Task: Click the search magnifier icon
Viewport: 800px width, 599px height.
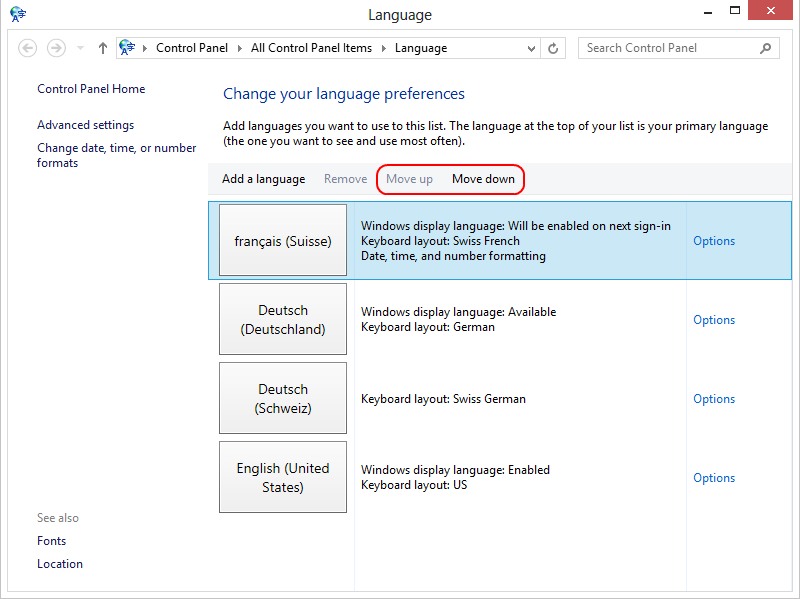Action: [764, 48]
